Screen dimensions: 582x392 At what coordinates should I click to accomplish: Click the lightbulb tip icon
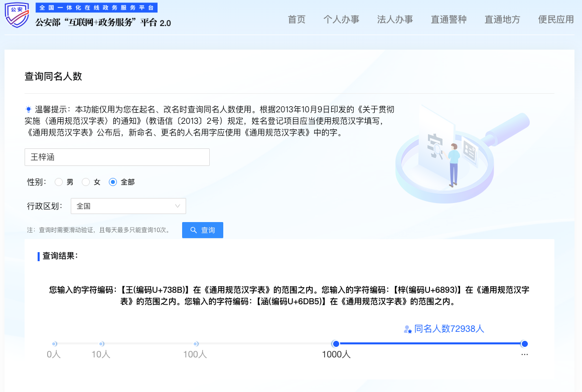[x=28, y=109]
